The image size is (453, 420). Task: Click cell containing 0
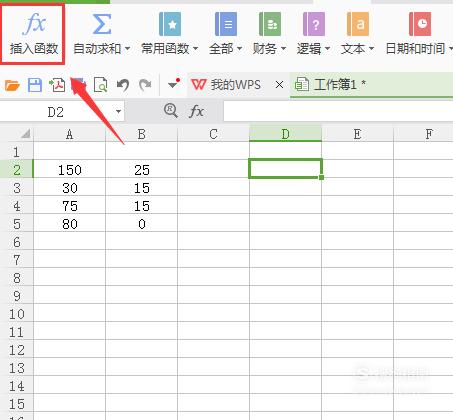point(141,224)
